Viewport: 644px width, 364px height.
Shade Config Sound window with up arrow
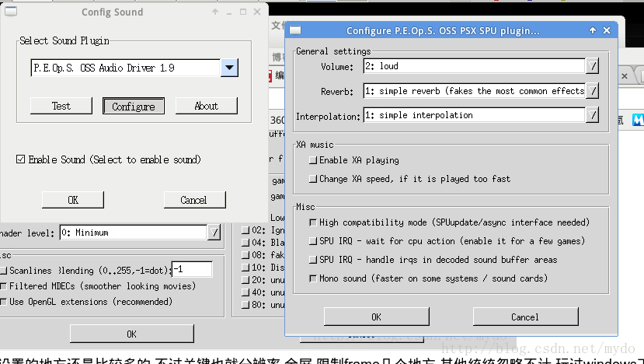215,12
